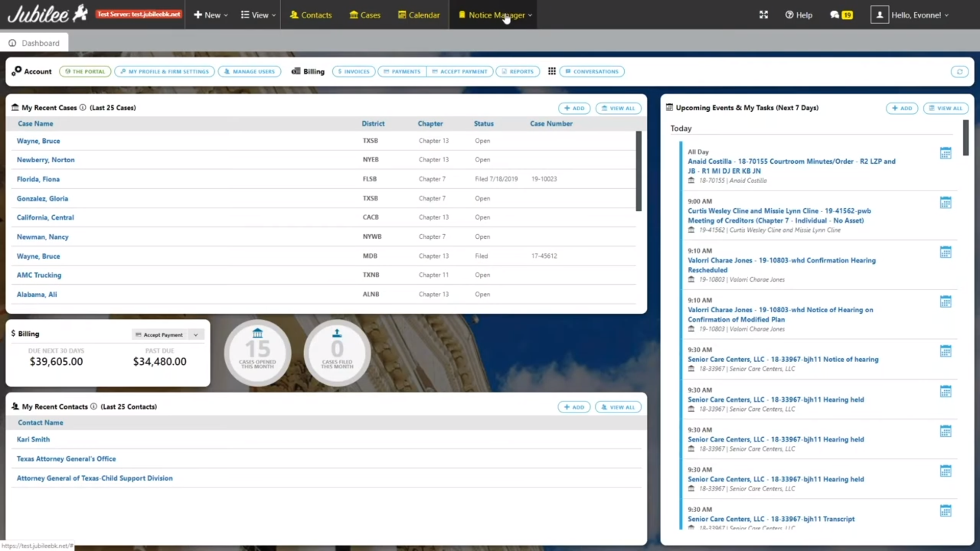Click the cases filed this month circle
The height and width of the screenshot is (551, 980).
pos(337,353)
